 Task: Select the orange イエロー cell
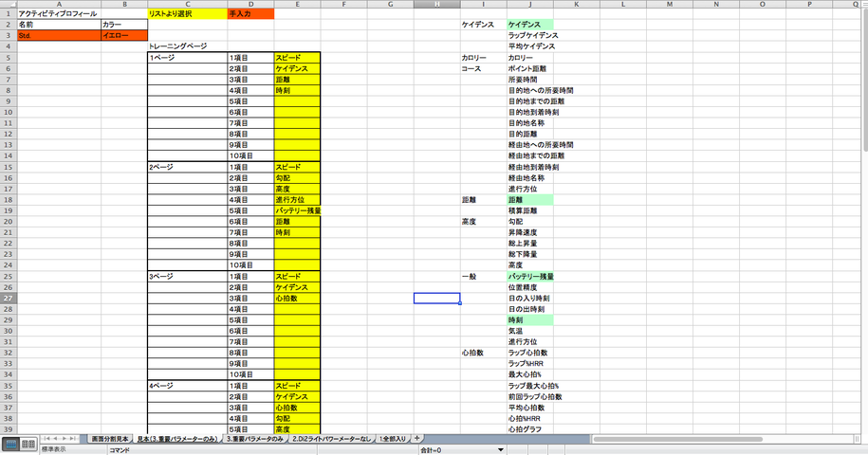(x=124, y=35)
